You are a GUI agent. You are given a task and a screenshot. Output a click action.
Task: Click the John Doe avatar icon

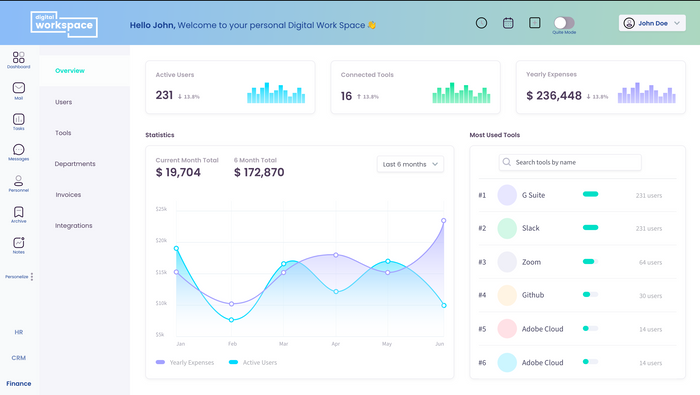pos(629,23)
